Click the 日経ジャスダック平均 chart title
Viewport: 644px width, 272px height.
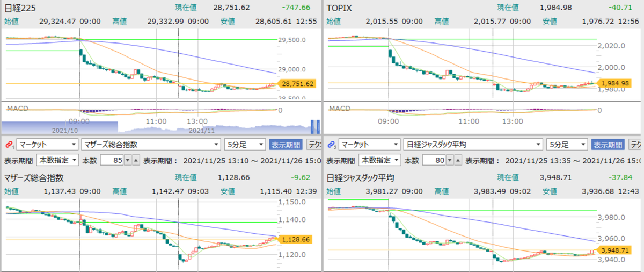pyautogui.click(x=361, y=177)
